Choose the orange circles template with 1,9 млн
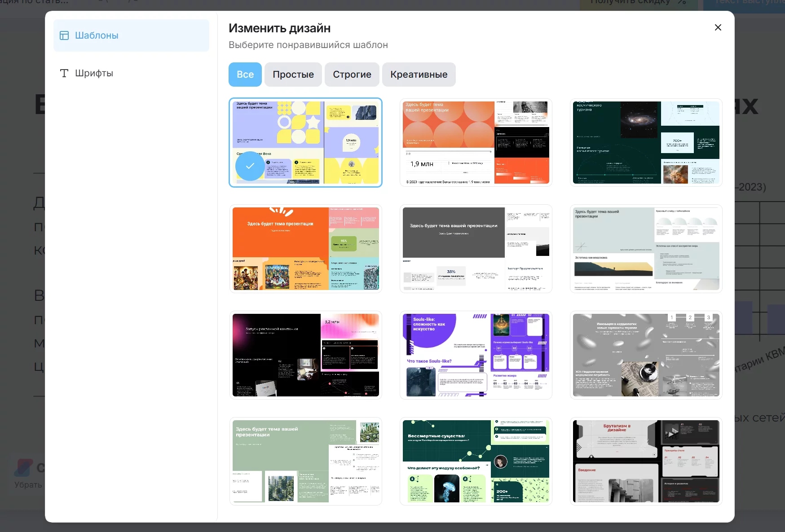Image resolution: width=785 pixels, height=532 pixels. [x=476, y=142]
